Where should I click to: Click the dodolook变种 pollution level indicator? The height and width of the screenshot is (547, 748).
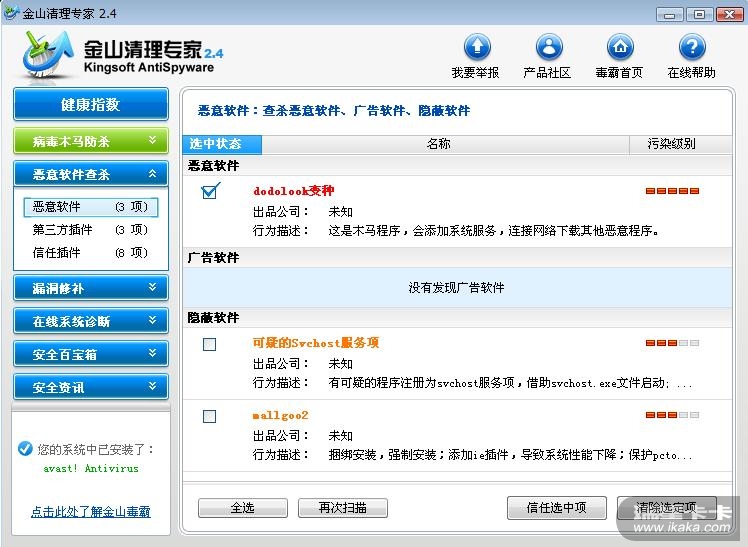[x=672, y=191]
